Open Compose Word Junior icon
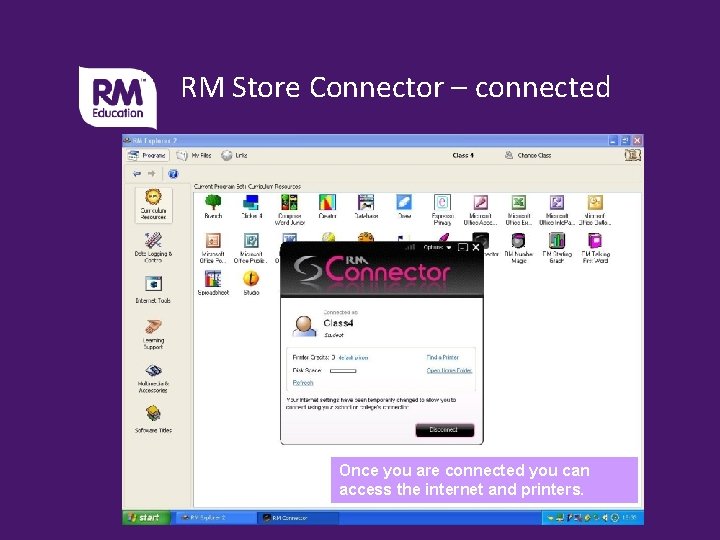Viewport: 720px width, 540px height. pos(289,209)
